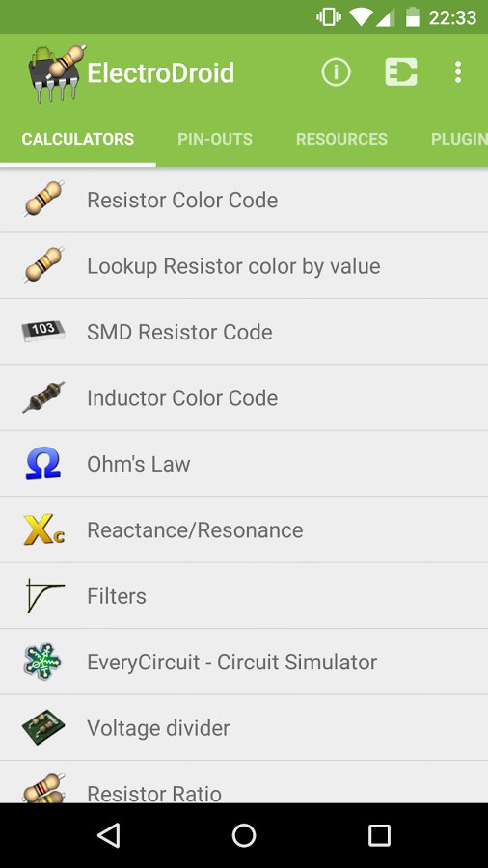Tap the Android home circle button
Viewport: 488px width, 868px height.
[244, 835]
